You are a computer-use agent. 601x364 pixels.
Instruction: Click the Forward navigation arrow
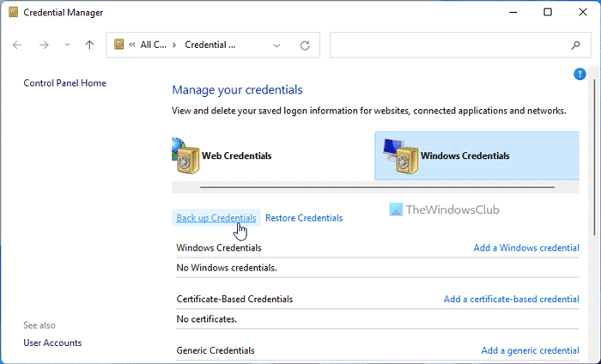click(x=44, y=45)
